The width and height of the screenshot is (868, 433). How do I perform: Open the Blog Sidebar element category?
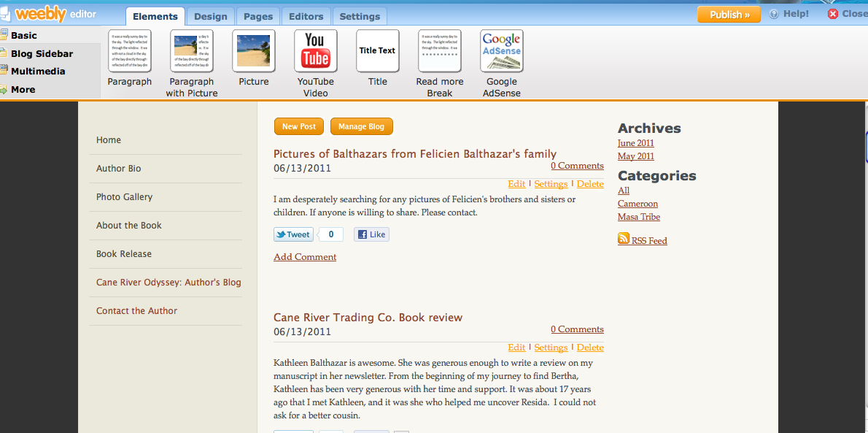point(42,53)
